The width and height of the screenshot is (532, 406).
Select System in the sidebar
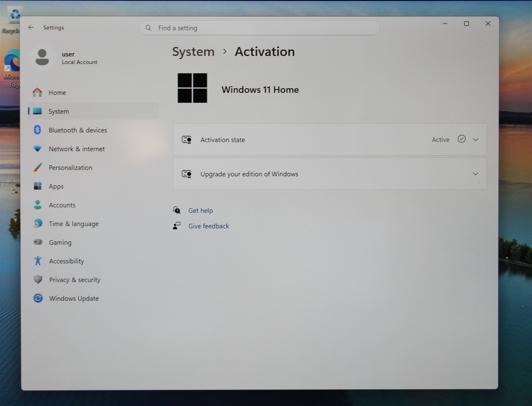tap(93, 111)
